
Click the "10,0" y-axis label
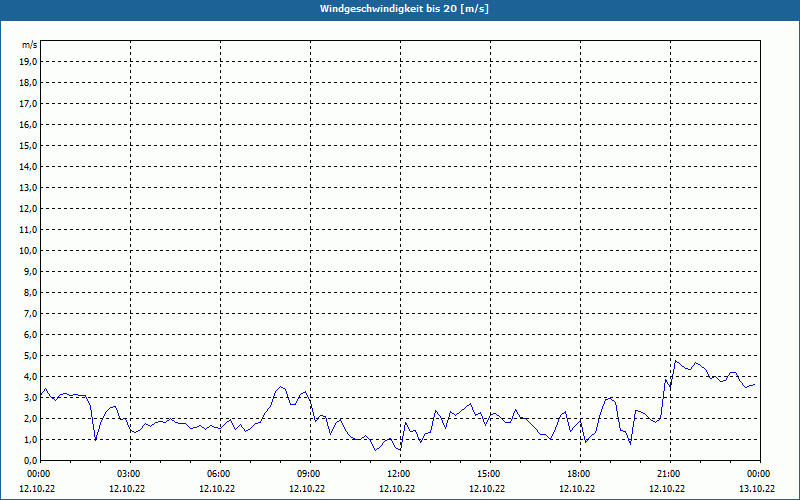pos(28,251)
